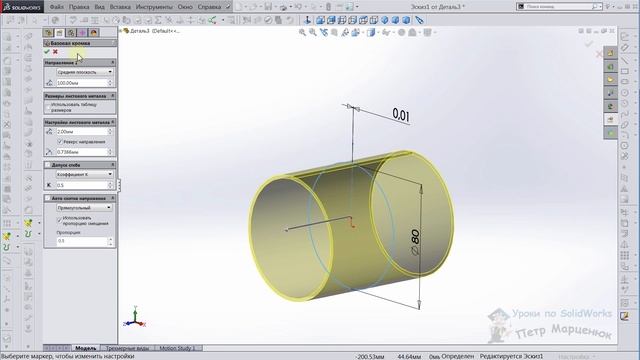Screen dimensions: 640x360
Task: Click Zoom to Area magnifier icon
Action: pos(313,32)
